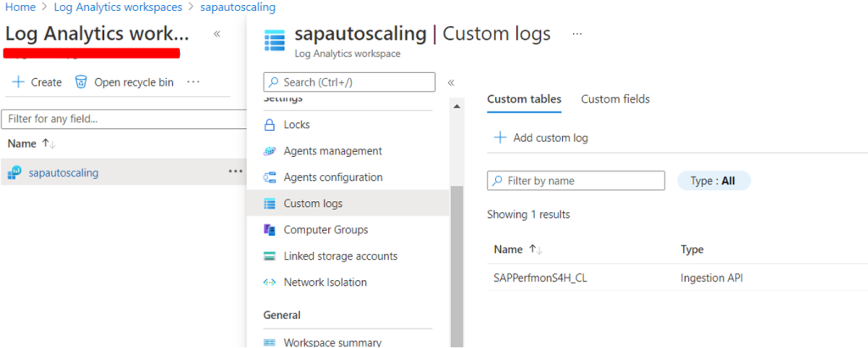The image size is (868, 348).
Task: Click the plus icon beside Add custom log
Action: click(500, 138)
